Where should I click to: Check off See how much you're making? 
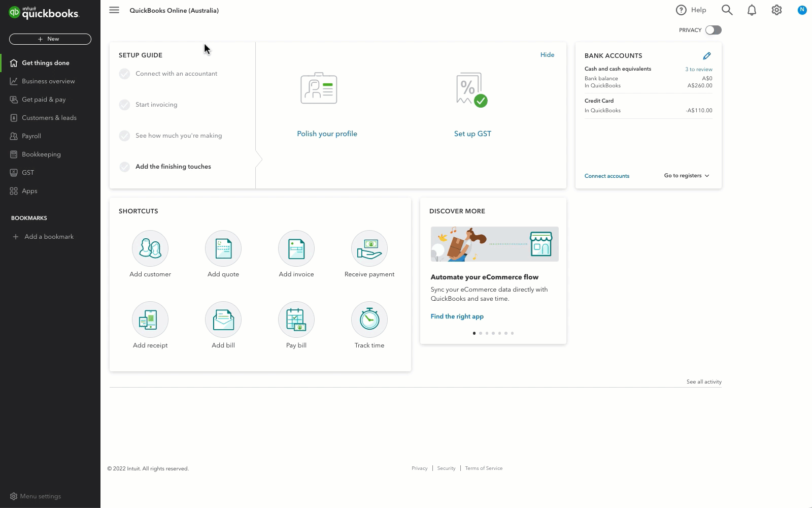[124, 136]
